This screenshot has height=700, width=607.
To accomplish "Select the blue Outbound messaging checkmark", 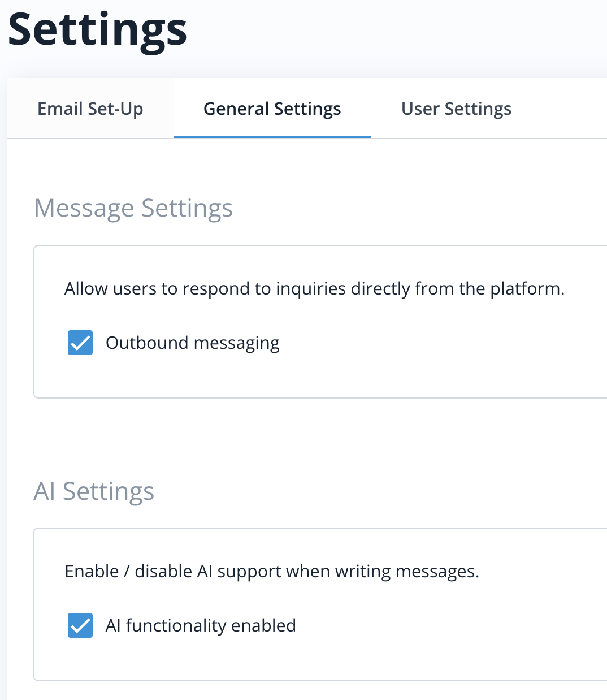I will [x=80, y=343].
